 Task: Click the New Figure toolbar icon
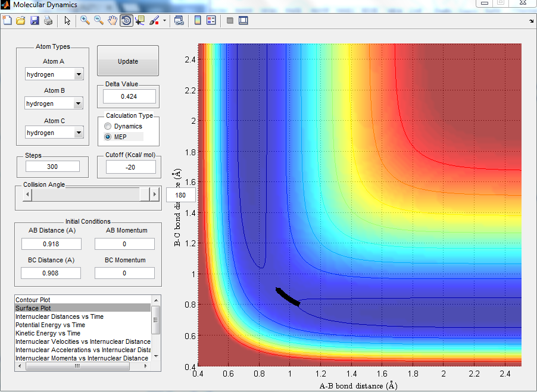pyautogui.click(x=7, y=21)
